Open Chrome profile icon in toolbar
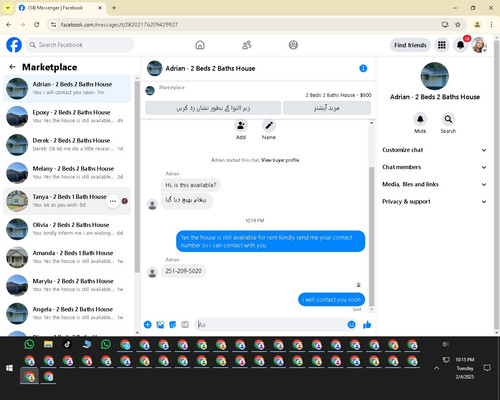This screenshot has width=500, height=400. 477,25
